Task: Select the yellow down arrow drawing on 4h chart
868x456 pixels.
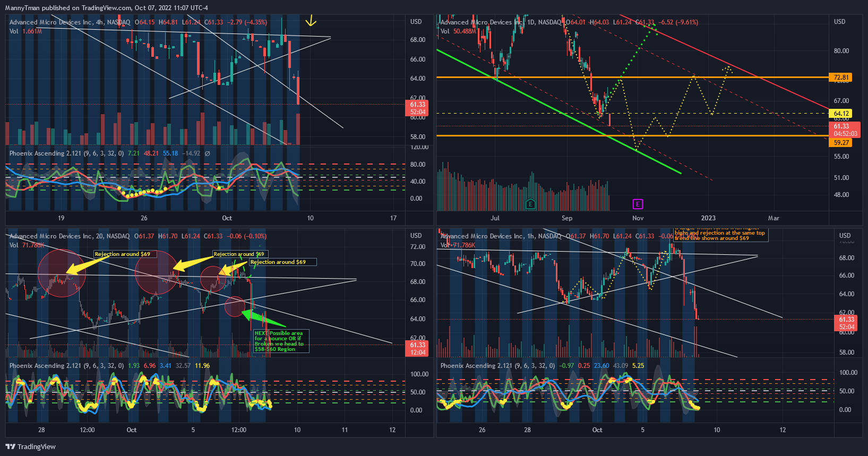Action: (311, 21)
